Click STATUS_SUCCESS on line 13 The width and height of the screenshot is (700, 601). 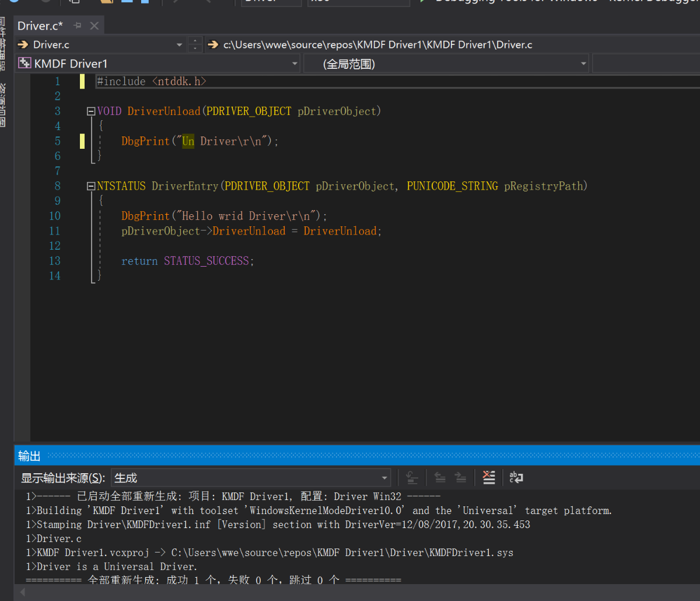tap(206, 261)
